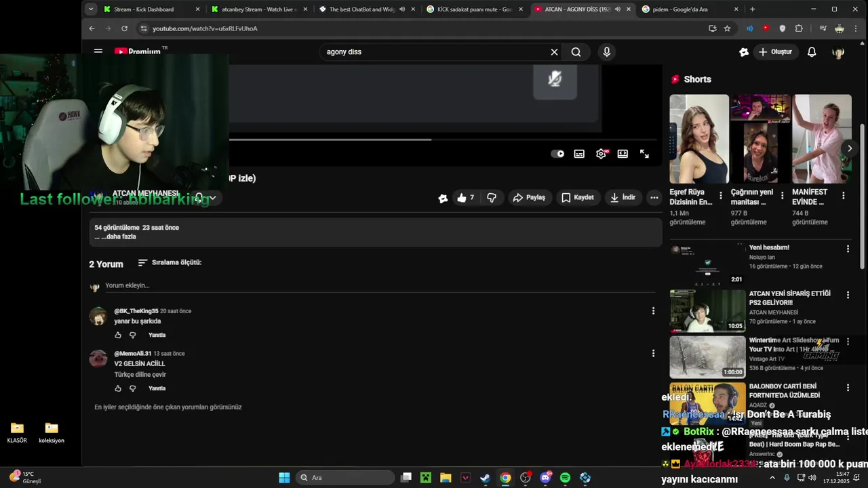868x488 pixels.
Task: Open Minecraft from the taskbar
Action: (x=425, y=478)
